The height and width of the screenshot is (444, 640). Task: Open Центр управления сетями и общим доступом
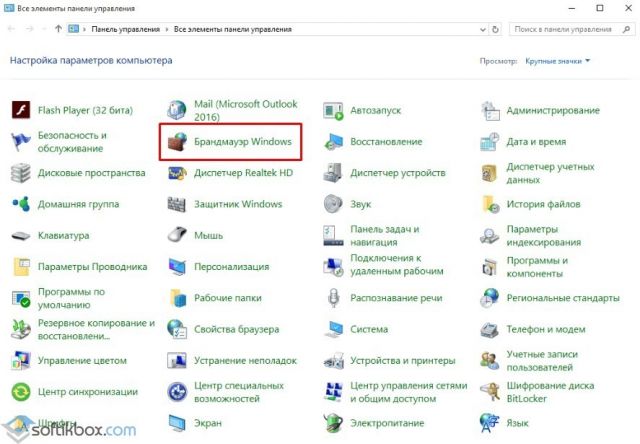[409, 392]
